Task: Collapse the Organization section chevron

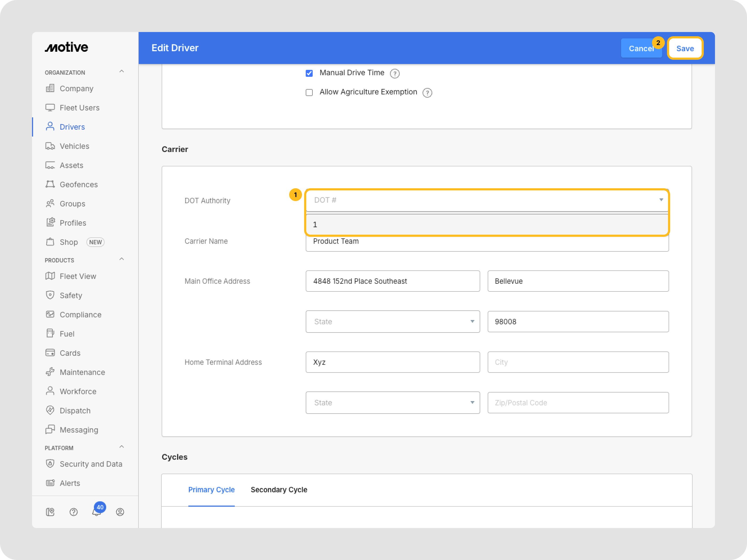Action: pyautogui.click(x=122, y=71)
